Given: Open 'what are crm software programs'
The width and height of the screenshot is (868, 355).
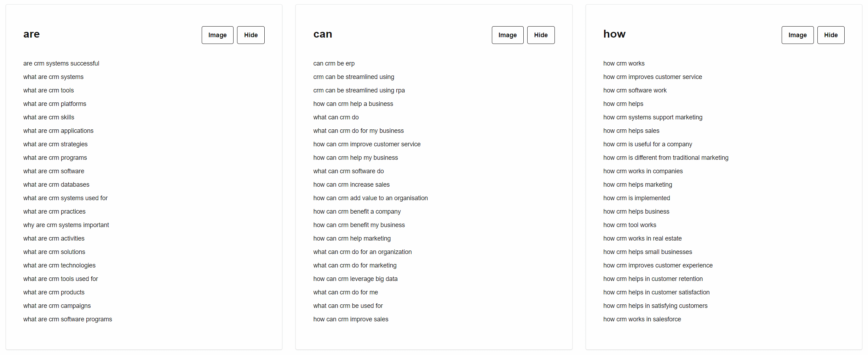Looking at the screenshot, I should pos(68,319).
